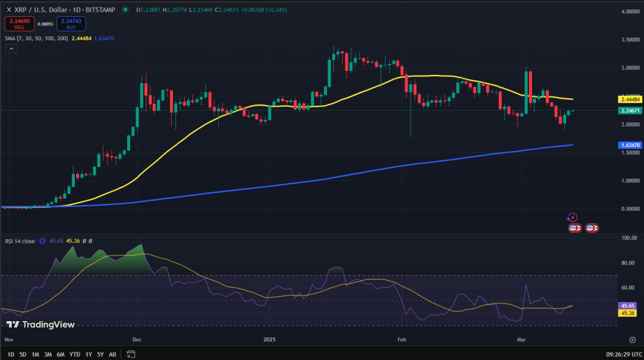Click the green 2.24671 current price label
The image size is (644, 360).
(630, 111)
